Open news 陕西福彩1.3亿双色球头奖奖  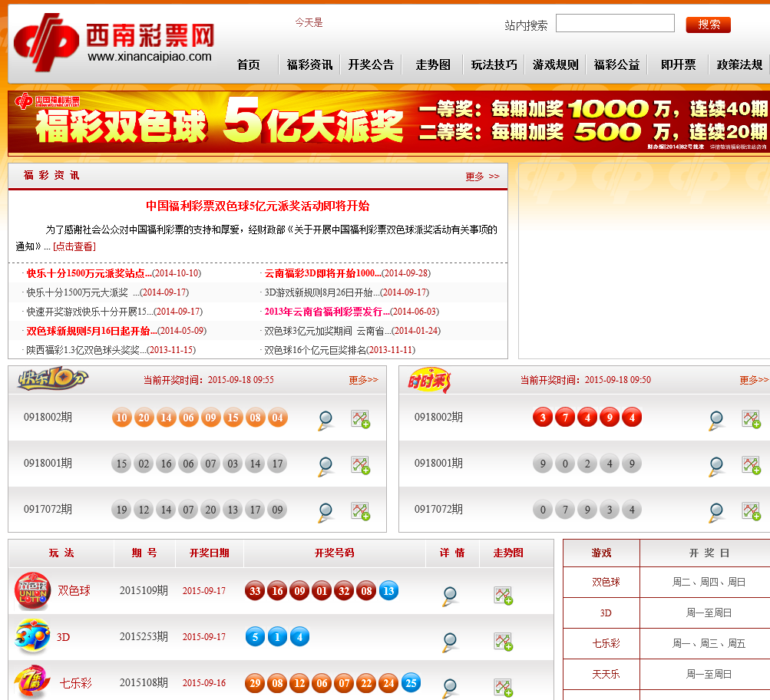tap(86, 350)
